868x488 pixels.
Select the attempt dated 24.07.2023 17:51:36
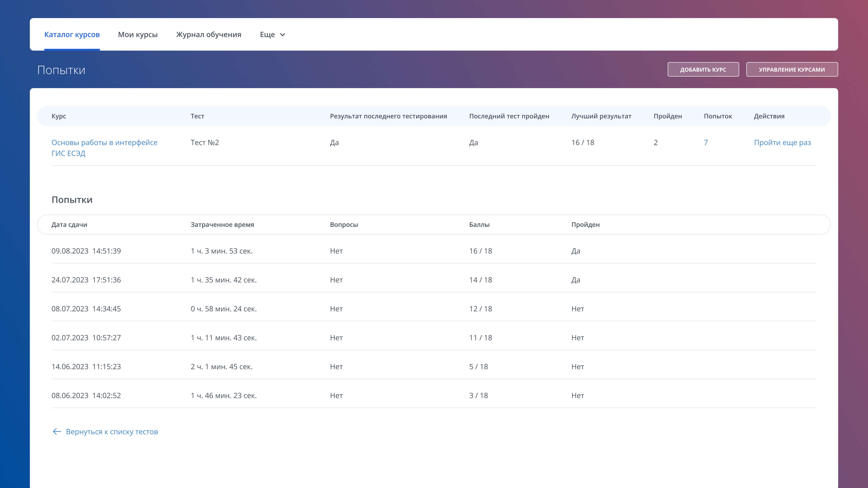click(x=86, y=280)
